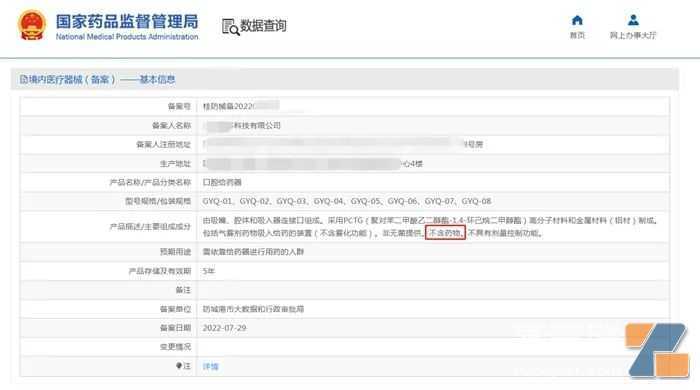700x390 pixels.
Task: Select the 备案人名称 label
Action: (x=171, y=126)
